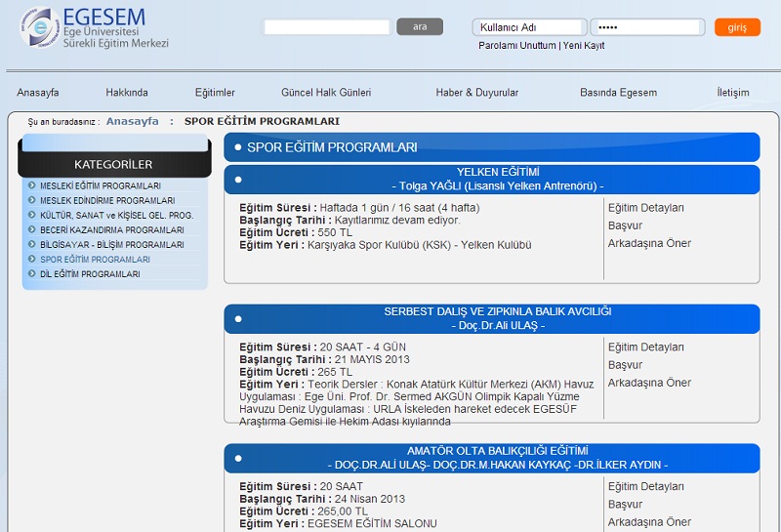Click the EGESEM logo
The width and height of the screenshot is (781, 532).
94,27
